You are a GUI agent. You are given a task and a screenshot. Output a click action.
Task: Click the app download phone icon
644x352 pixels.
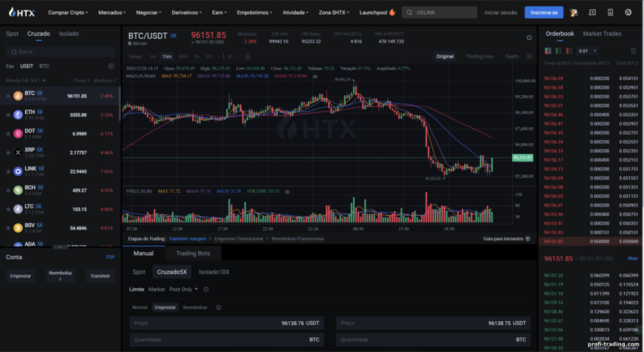coord(610,12)
